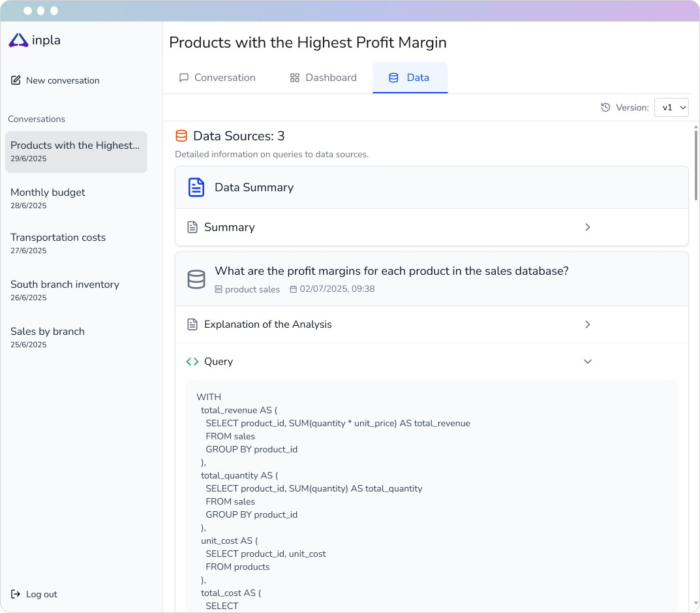Viewport: 700px width, 613px height.
Task: Switch to the Conversation tab
Action: tap(217, 78)
